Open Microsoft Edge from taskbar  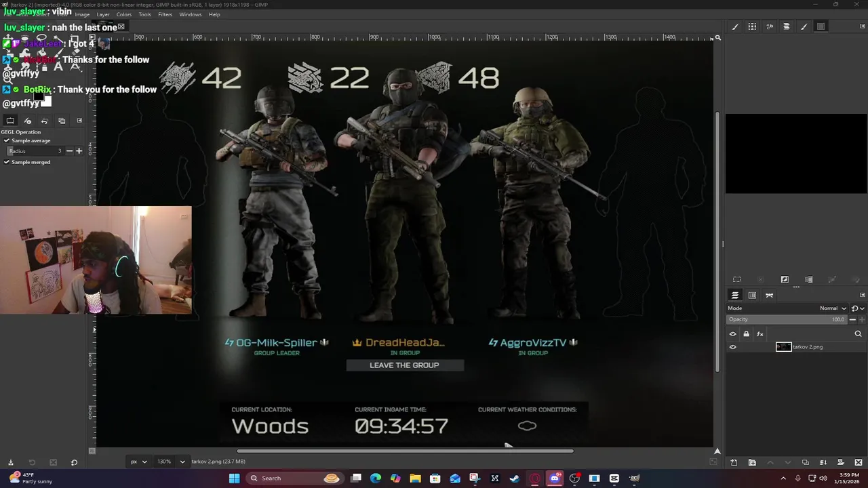click(x=376, y=479)
